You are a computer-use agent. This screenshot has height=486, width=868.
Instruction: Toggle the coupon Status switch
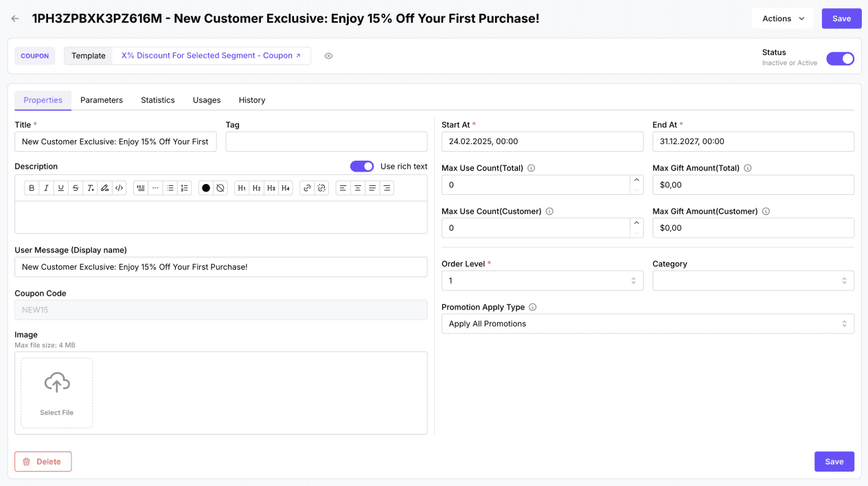tap(840, 58)
